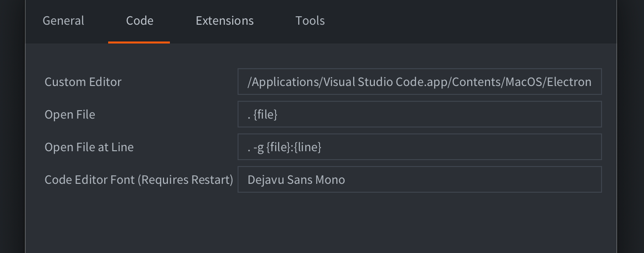The width and height of the screenshot is (644, 253).
Task: Place cursor on 'Dejavu Sans Mono' text
Action: pos(296,180)
